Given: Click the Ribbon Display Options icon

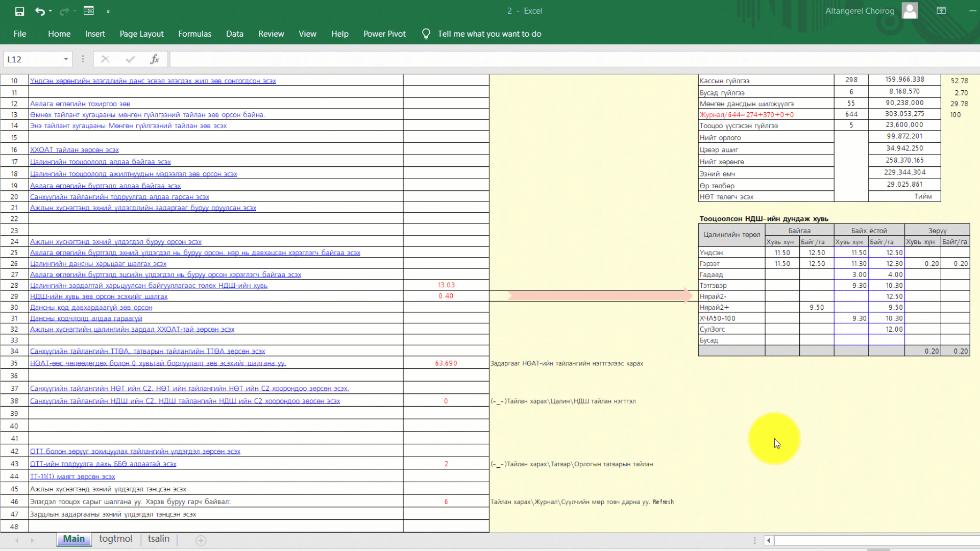Looking at the screenshot, I should 941,11.
